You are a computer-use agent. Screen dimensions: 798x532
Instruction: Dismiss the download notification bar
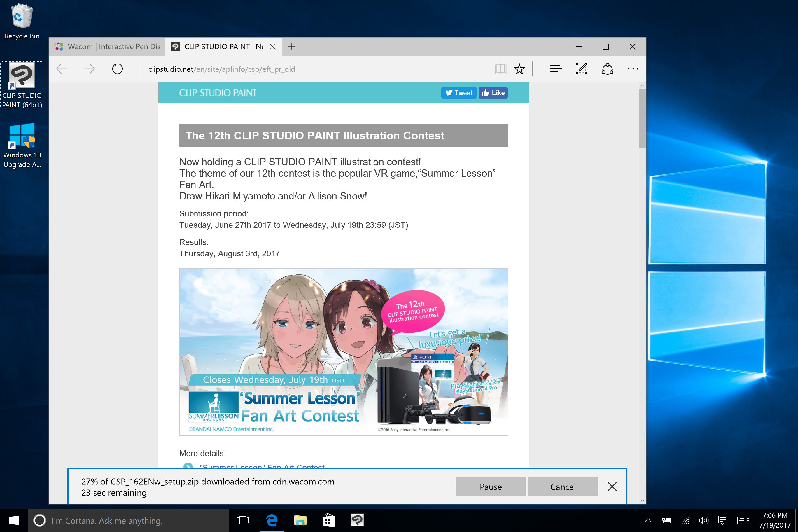612,487
